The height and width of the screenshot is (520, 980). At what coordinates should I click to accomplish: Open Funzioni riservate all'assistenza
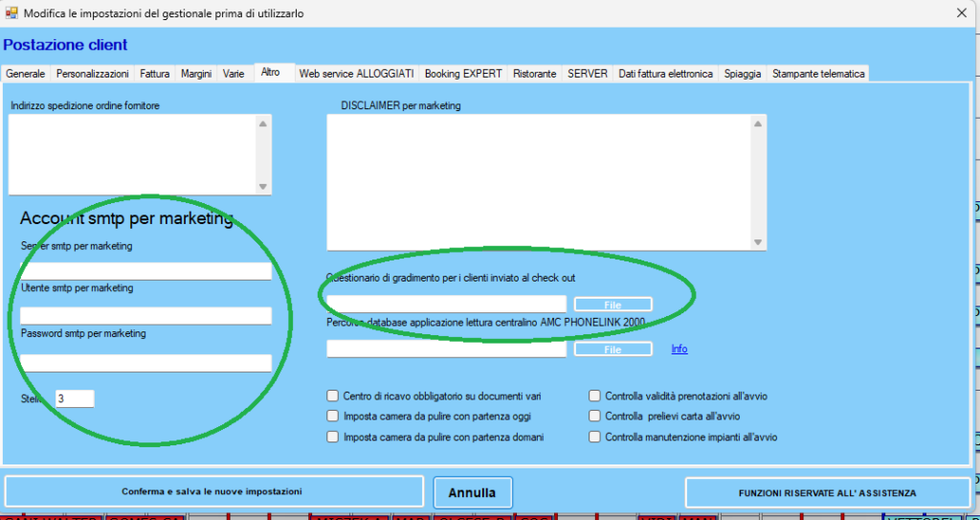827,492
